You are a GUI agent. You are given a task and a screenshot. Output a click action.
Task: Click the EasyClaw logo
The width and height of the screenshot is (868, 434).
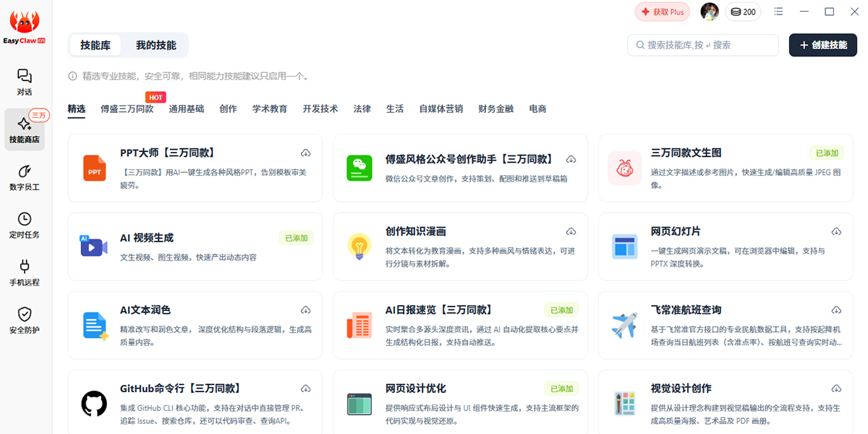25,27
